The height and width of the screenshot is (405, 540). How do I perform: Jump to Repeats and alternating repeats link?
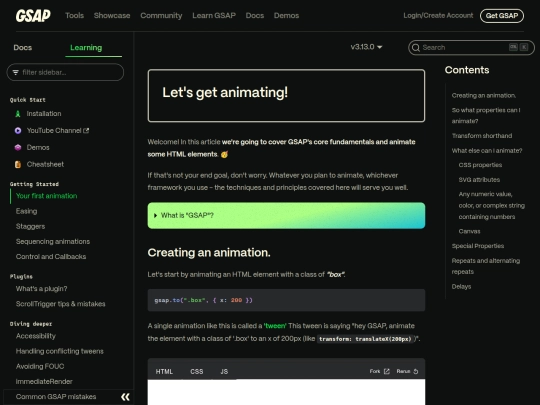486,266
